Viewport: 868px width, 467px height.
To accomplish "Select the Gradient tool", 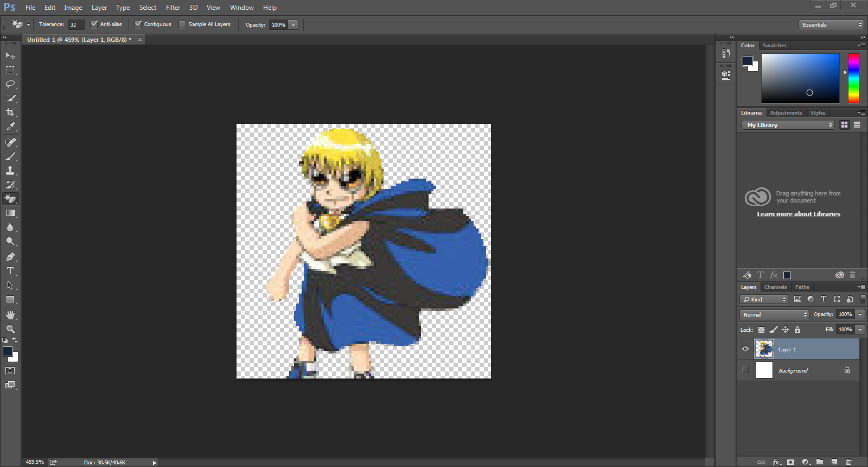I will 10,213.
